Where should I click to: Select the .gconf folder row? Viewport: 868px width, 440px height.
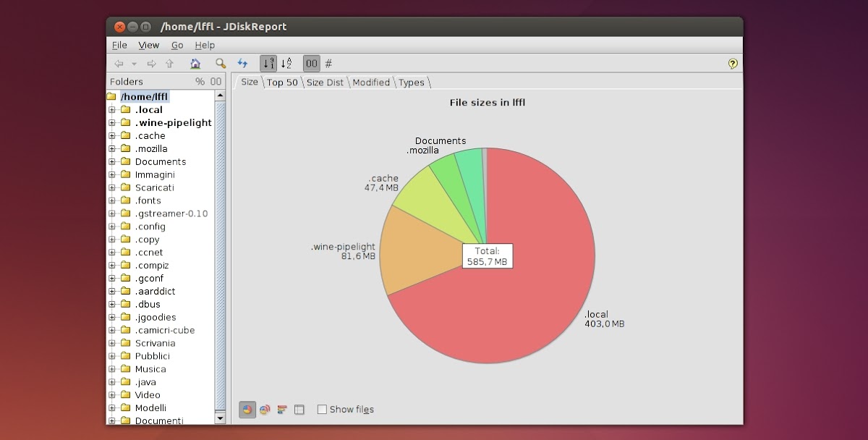(149, 279)
